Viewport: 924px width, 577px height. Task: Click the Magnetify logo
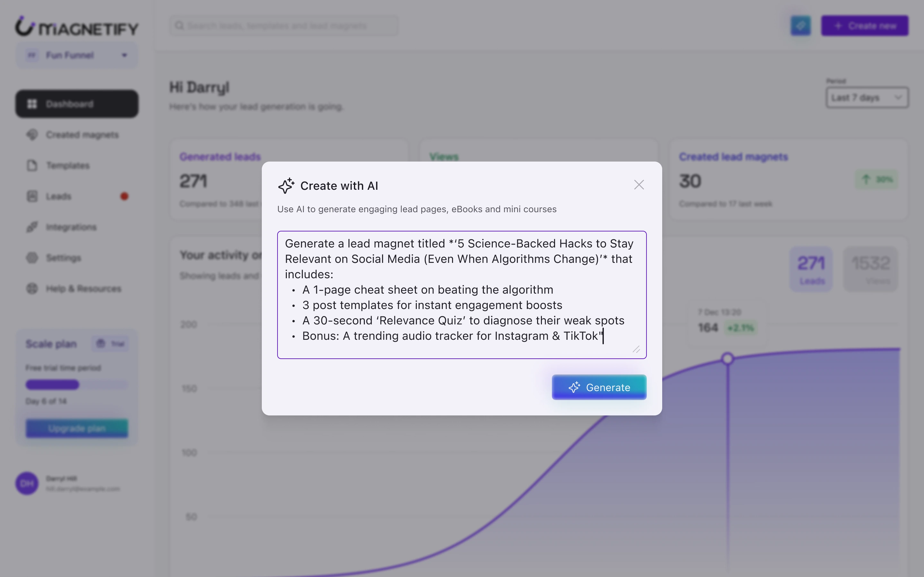tap(77, 26)
